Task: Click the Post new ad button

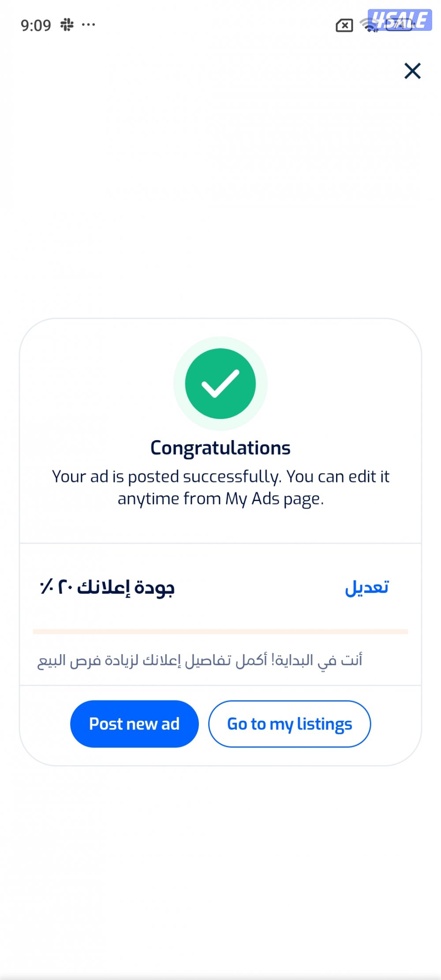Action: [x=135, y=724]
